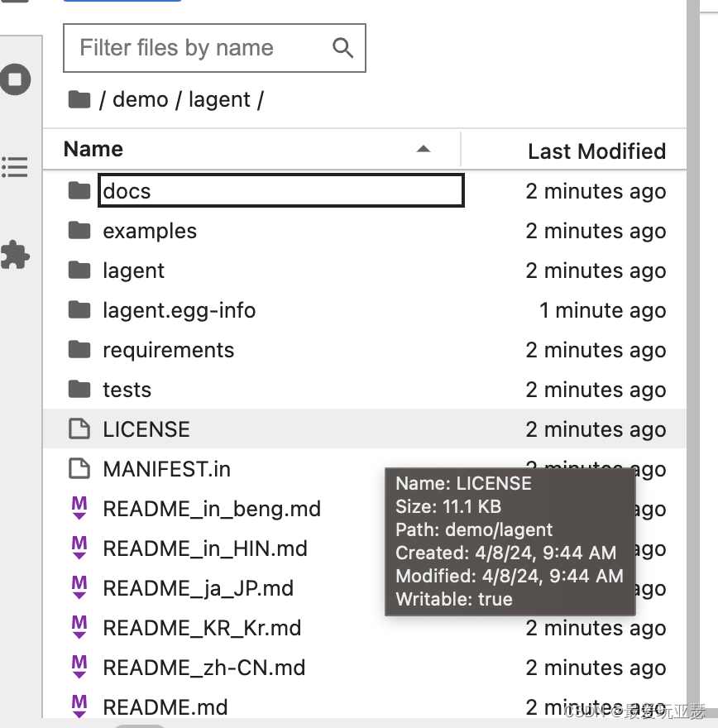Open the Table of Contents sidebar icon
718x728 pixels.
pyautogui.click(x=15, y=168)
